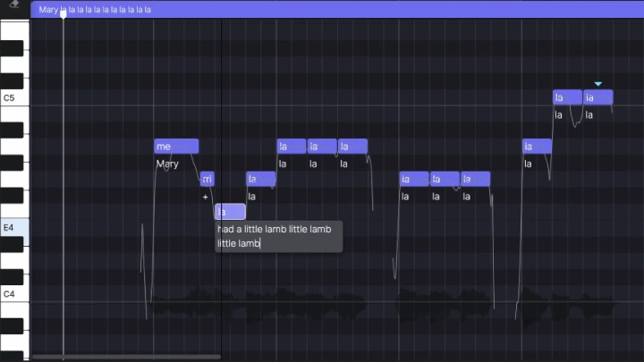The width and height of the screenshot is (644, 362).
Task: Click the region header 'Mary la la la...'
Action: pyautogui.click(x=337, y=10)
